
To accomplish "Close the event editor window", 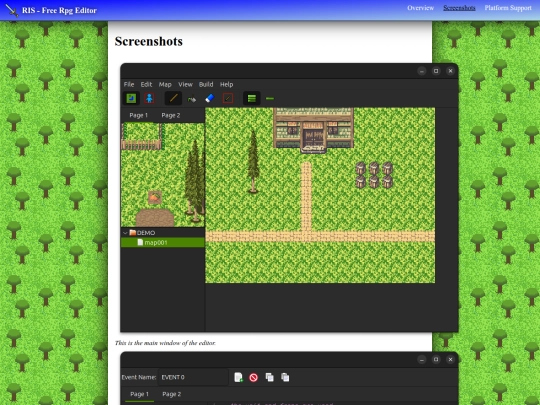I will coord(450,360).
